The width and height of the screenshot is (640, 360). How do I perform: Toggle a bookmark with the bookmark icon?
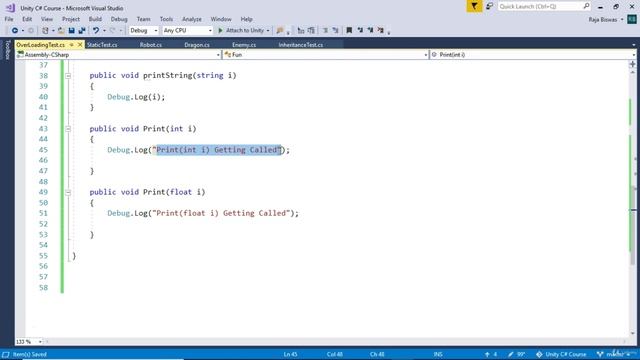pos(349,31)
